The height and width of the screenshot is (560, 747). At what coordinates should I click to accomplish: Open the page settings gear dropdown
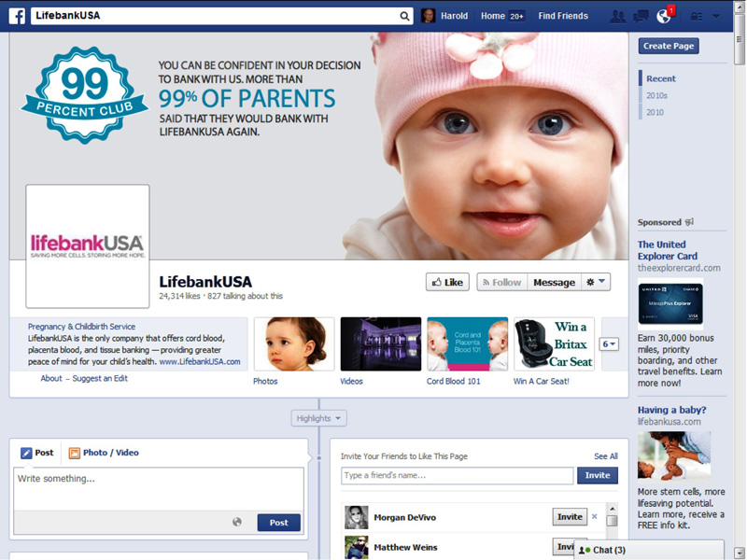tap(595, 282)
